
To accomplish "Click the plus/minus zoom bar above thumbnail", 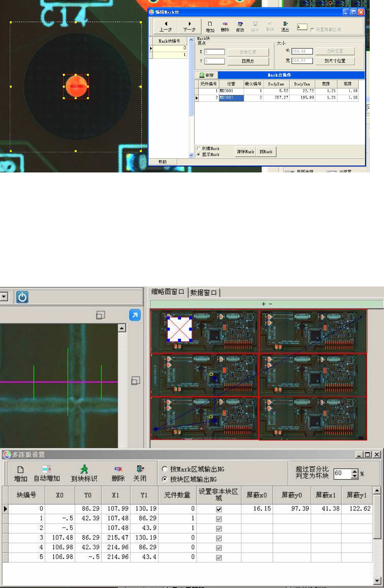I will pyautogui.click(x=267, y=304).
